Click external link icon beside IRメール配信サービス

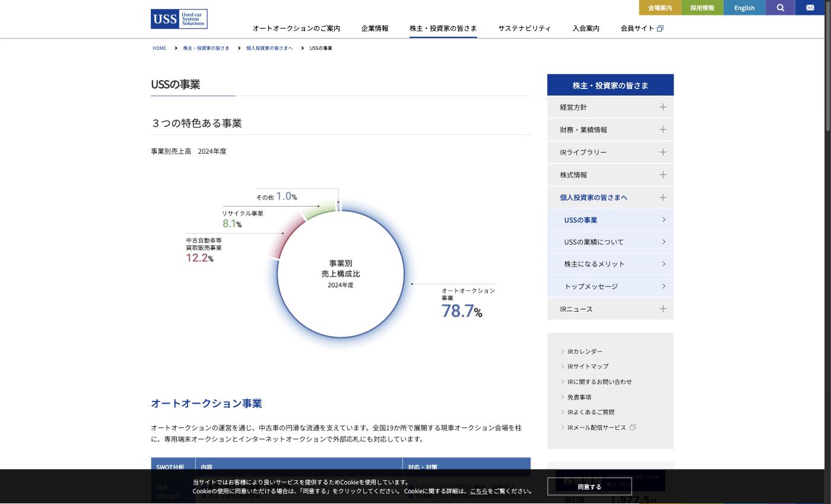(633, 427)
